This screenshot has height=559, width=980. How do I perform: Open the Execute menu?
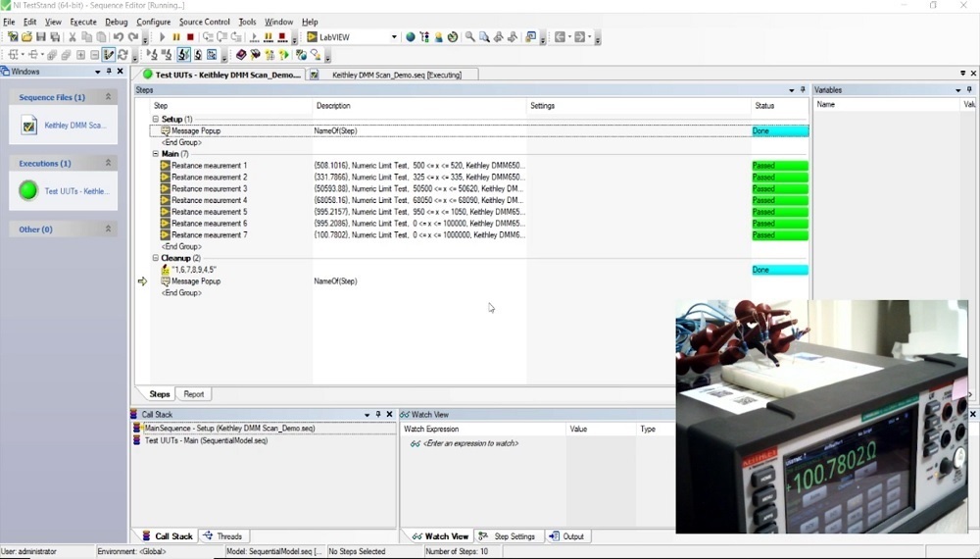(83, 22)
